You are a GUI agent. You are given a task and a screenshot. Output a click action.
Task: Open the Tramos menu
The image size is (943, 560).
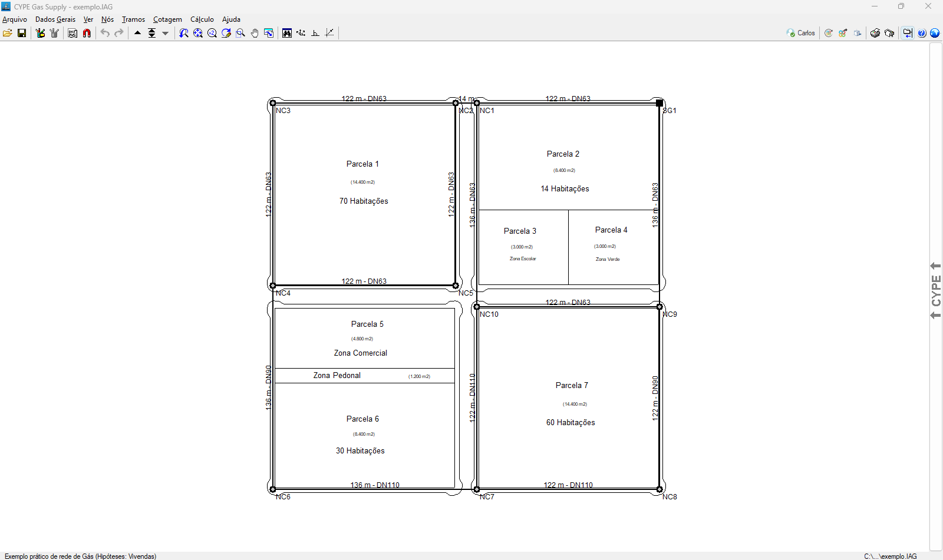[133, 19]
